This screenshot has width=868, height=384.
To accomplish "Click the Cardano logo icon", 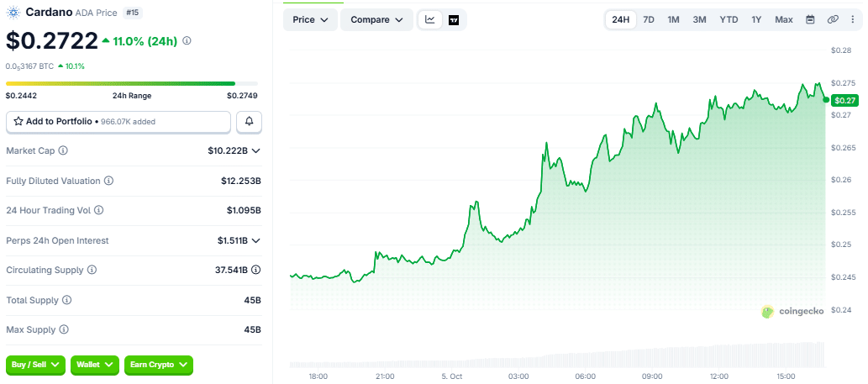I will (x=13, y=12).
